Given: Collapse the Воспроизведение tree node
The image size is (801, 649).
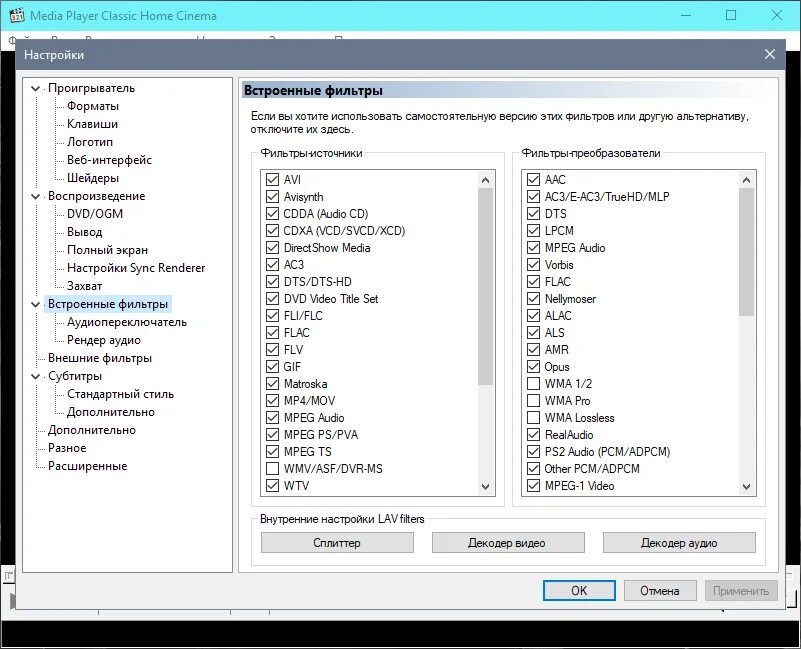Looking at the screenshot, I should [x=35, y=196].
